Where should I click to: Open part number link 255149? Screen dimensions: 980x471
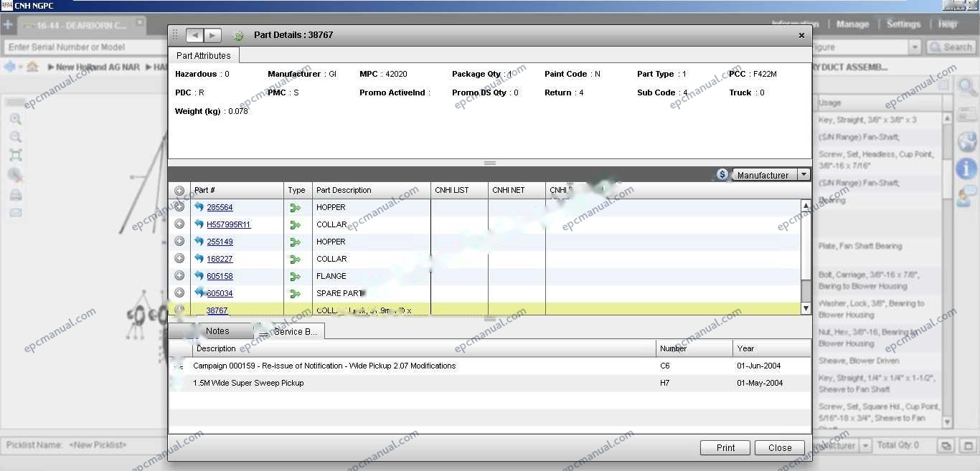pyautogui.click(x=220, y=242)
